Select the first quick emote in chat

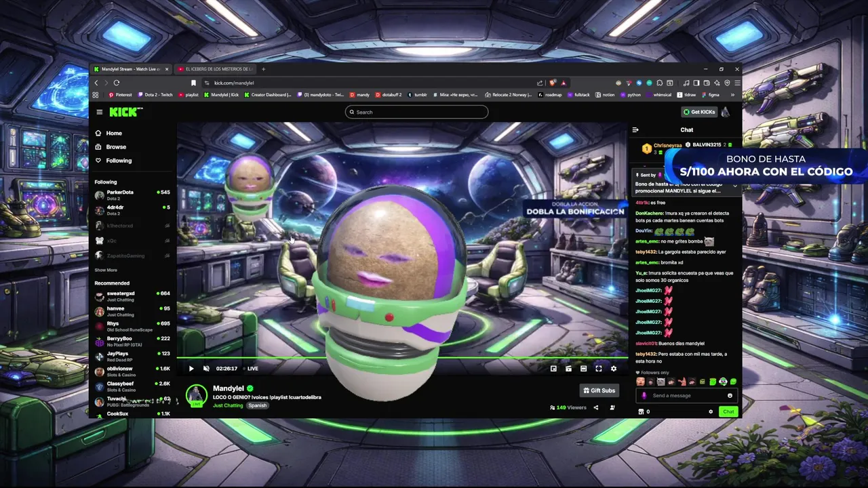pyautogui.click(x=640, y=382)
